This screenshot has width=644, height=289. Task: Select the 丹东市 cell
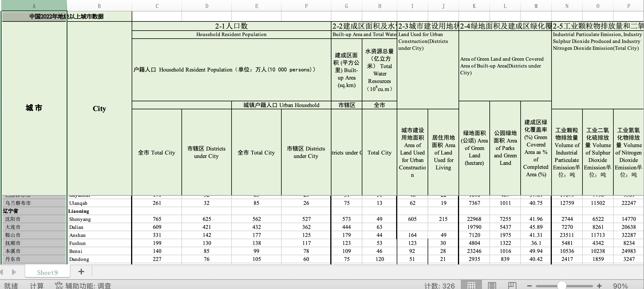coord(34,259)
